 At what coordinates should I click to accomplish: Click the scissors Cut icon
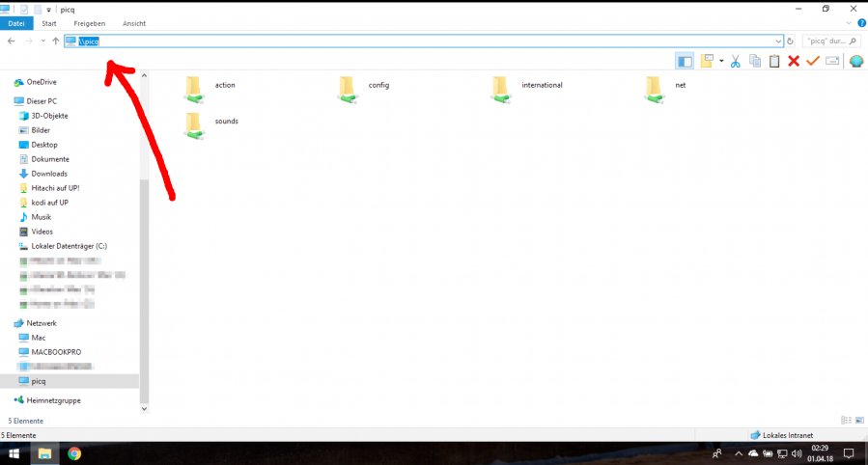click(735, 62)
